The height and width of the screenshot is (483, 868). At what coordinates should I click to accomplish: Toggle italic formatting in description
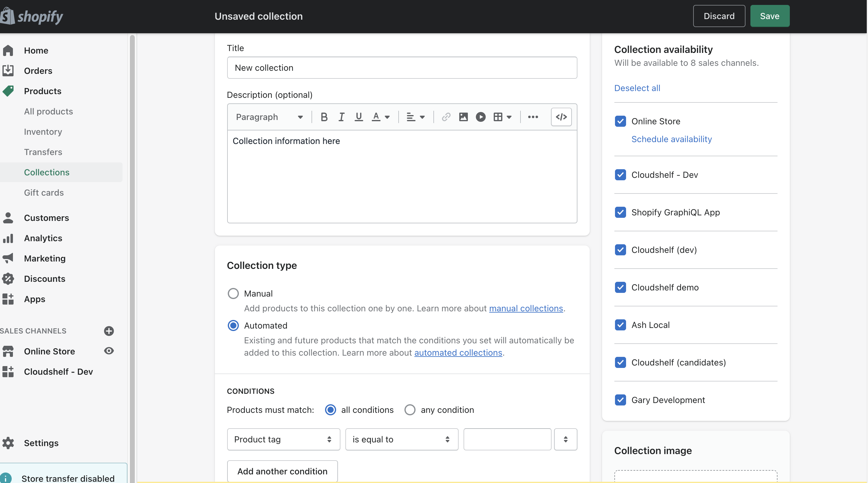(x=341, y=117)
